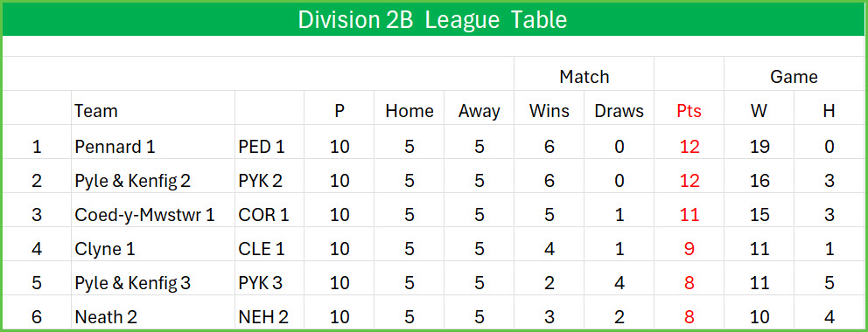
Task: Select the Coed-y-Mwstwr 1 team cell
Action: (144, 215)
